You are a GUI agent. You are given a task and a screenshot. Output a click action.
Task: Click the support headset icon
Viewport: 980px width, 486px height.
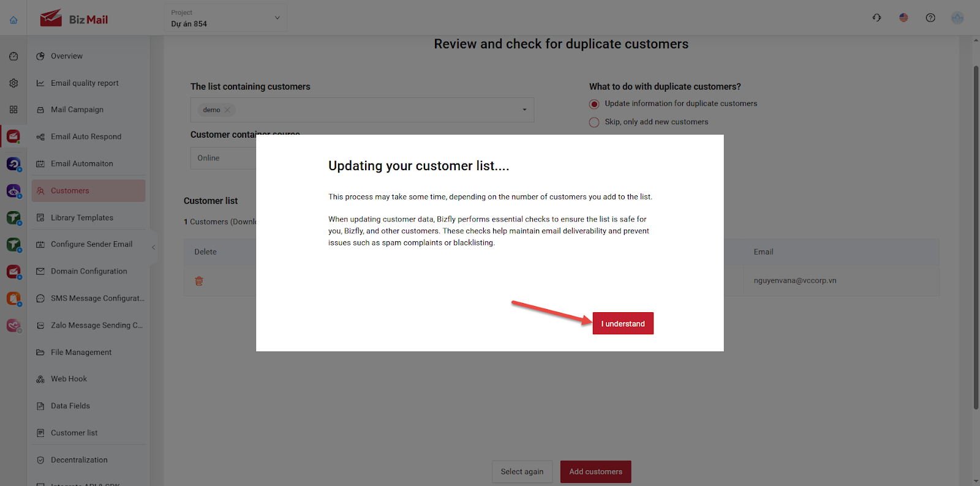876,18
